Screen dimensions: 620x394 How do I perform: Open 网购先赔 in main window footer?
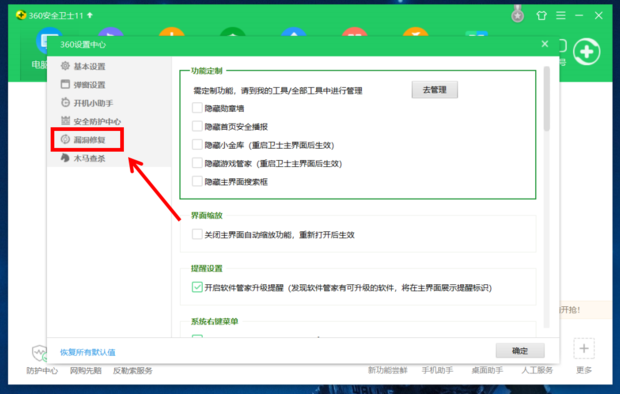coord(86,371)
